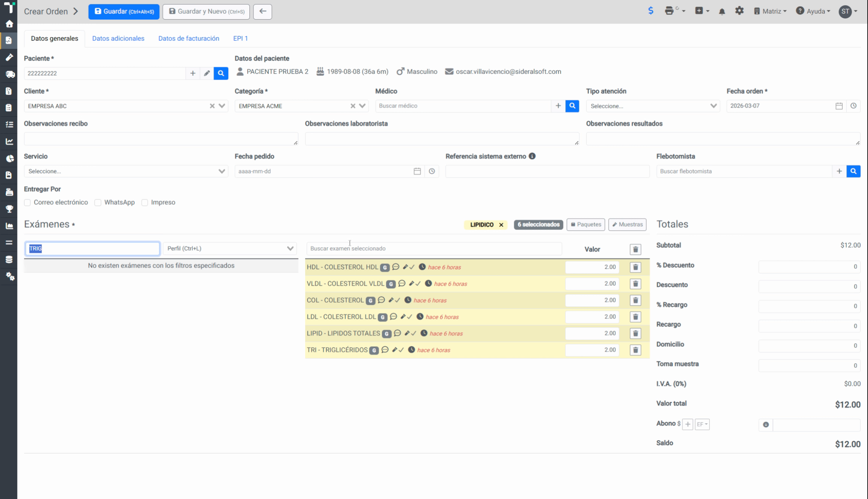Click the Abono amount input field
This screenshot has width=868, height=499.
[x=816, y=425]
